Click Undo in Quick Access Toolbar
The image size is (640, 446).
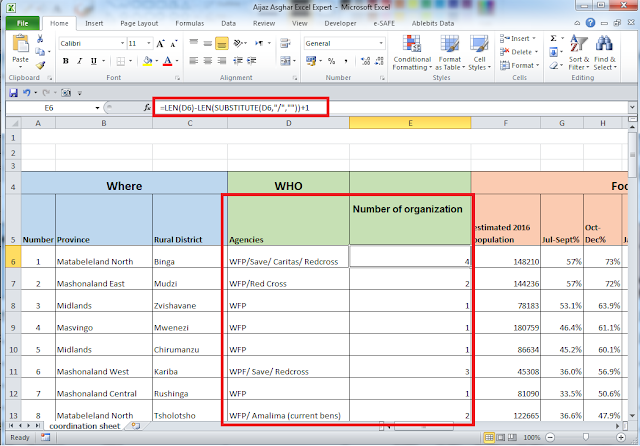pos(27,93)
